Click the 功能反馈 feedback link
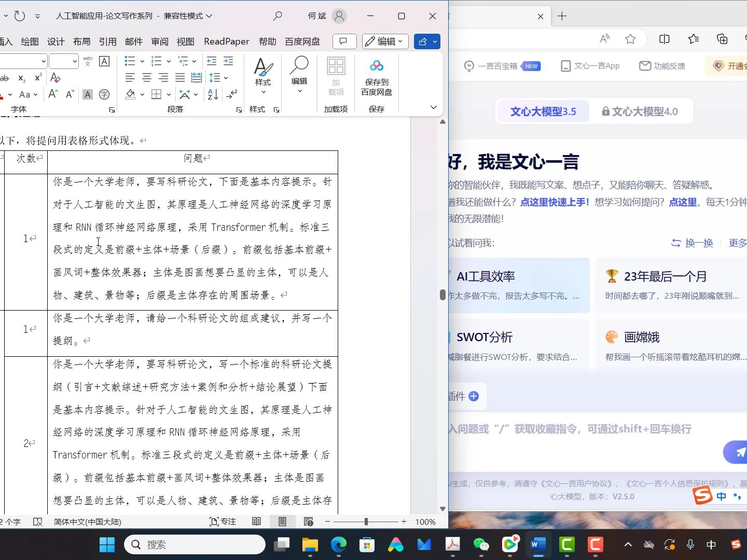 point(662,66)
